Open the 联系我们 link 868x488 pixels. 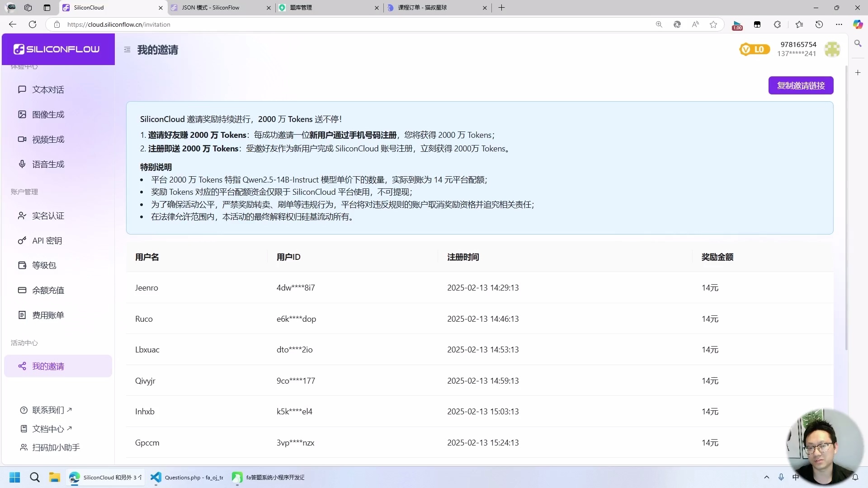tap(46, 410)
